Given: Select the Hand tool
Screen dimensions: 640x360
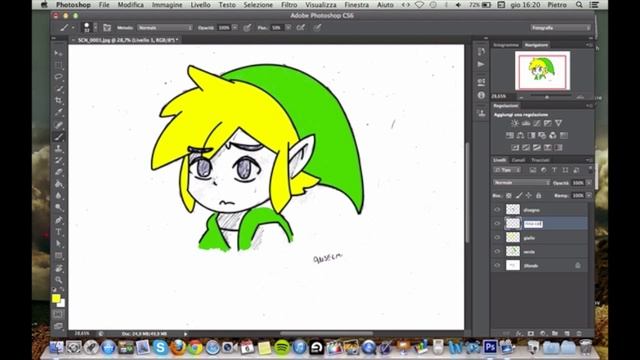Looking at the screenshot, I should click(59, 268).
